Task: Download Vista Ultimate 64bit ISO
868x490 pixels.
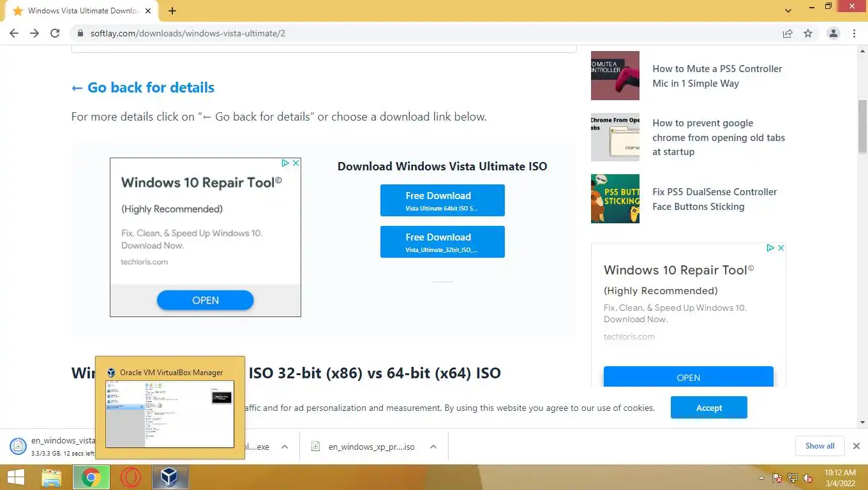Action: pos(442,200)
